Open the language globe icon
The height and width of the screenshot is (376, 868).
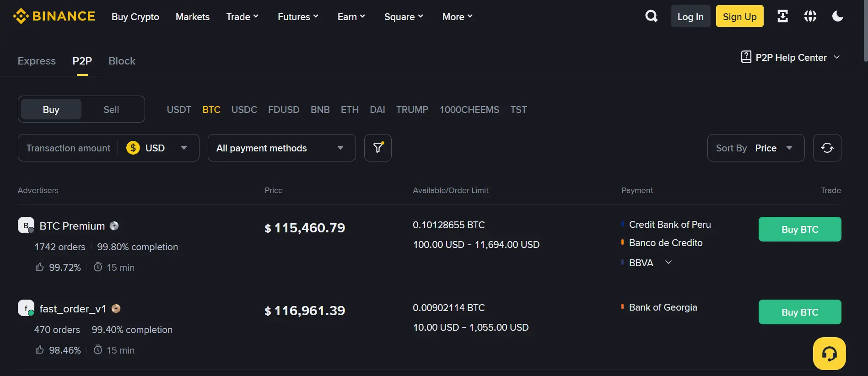(810, 16)
